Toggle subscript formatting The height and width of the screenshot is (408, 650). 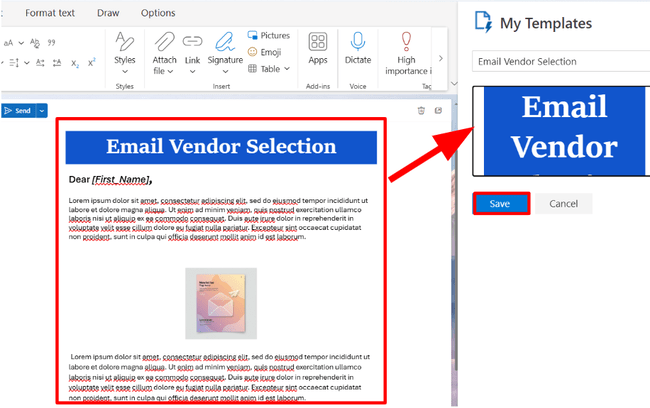point(74,62)
